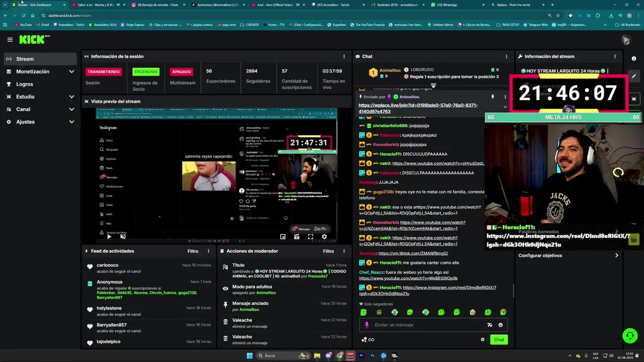Viewport: 644px width, 362px height.
Task: Open Filtro in Feed de actividades
Action: (193, 251)
